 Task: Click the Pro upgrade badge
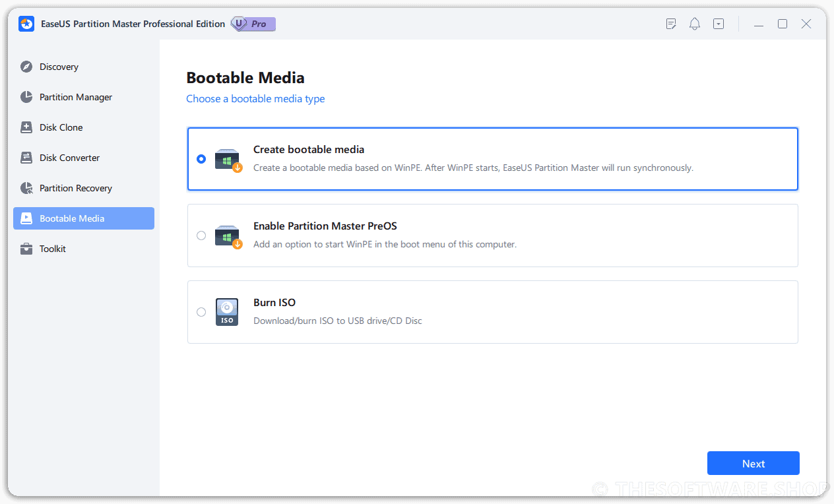tap(253, 24)
